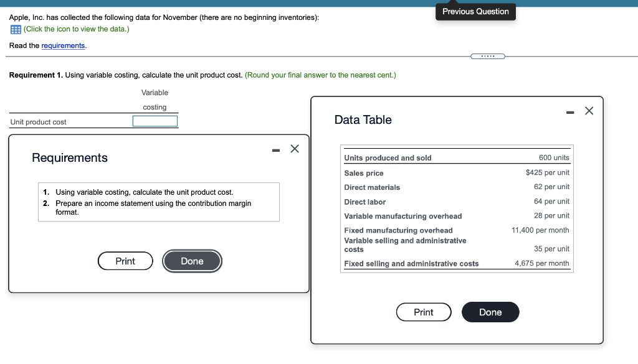
Task: Select the 'Direct materials' label
Action: point(372,187)
